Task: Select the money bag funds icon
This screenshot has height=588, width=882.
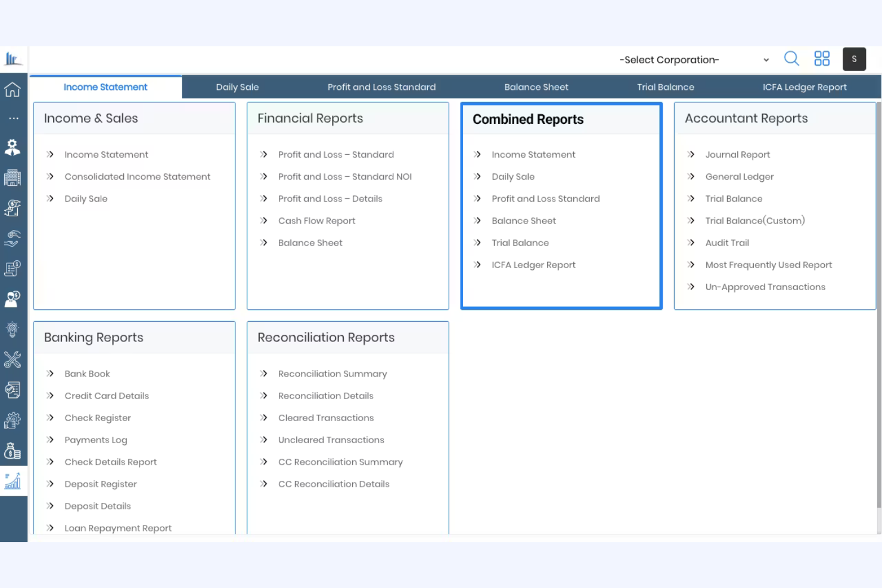Action: pos(13,450)
